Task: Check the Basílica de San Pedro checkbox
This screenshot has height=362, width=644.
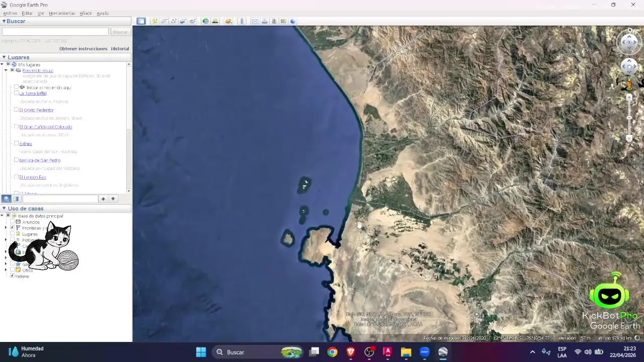Action: point(16,160)
